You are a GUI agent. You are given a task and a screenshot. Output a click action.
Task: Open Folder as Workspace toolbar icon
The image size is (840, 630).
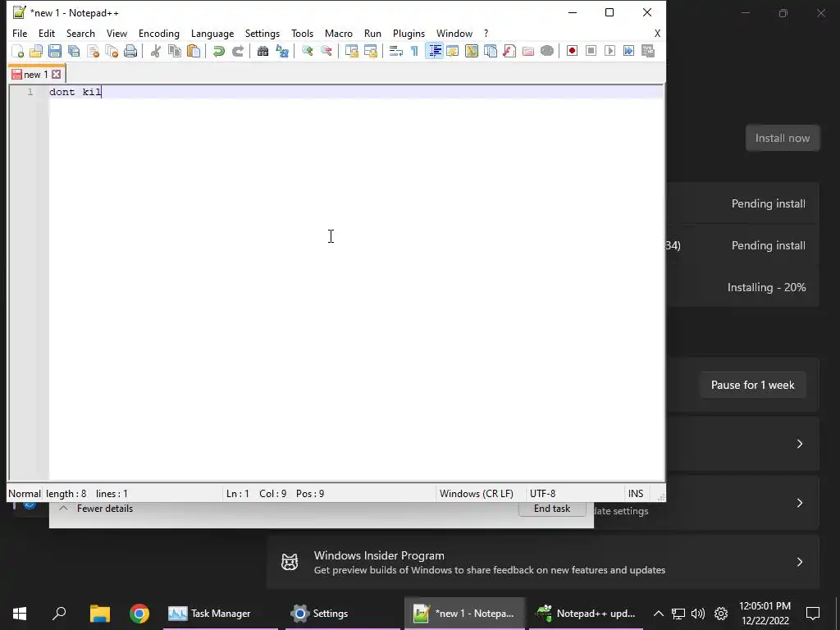point(528,51)
